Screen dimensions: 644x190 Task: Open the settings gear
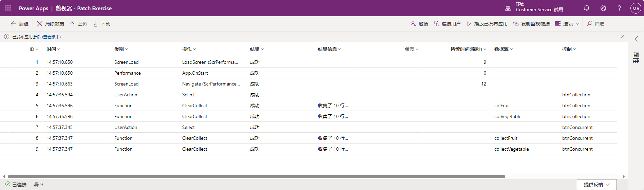pos(603,8)
